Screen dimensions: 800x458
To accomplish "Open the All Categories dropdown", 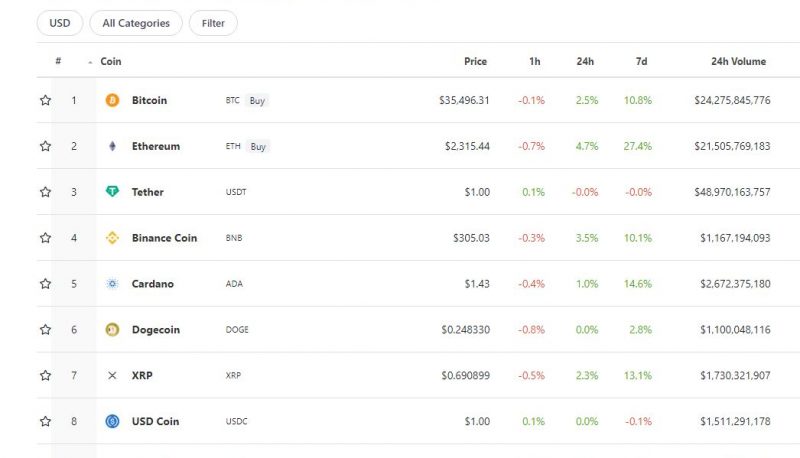I will [136, 23].
